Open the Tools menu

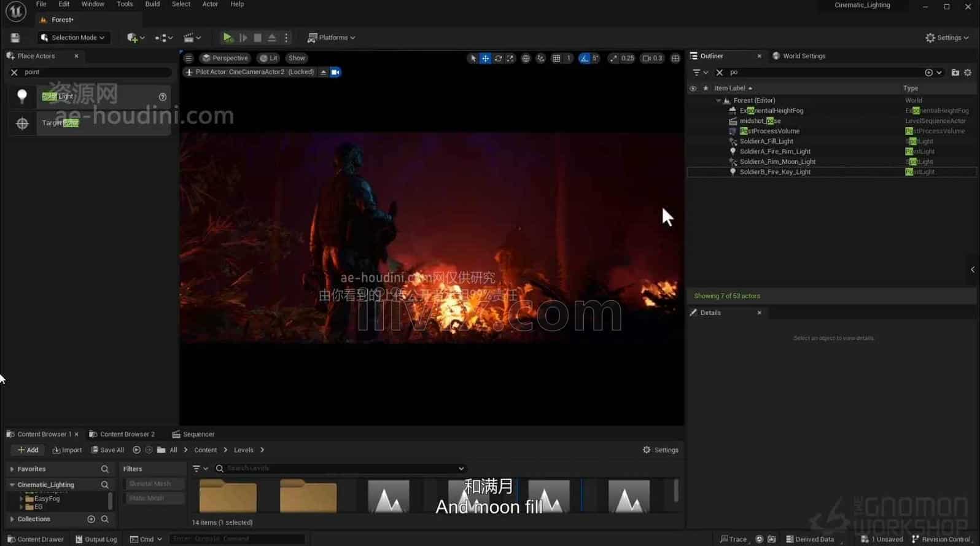(125, 4)
